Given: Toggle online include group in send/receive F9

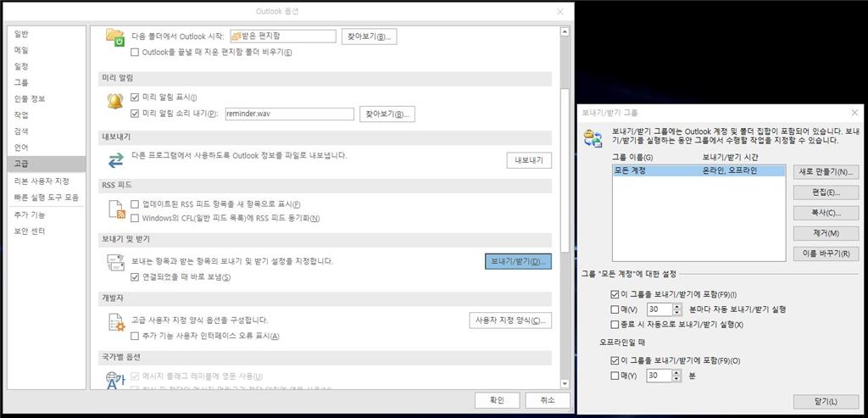Looking at the screenshot, I should coord(614,294).
